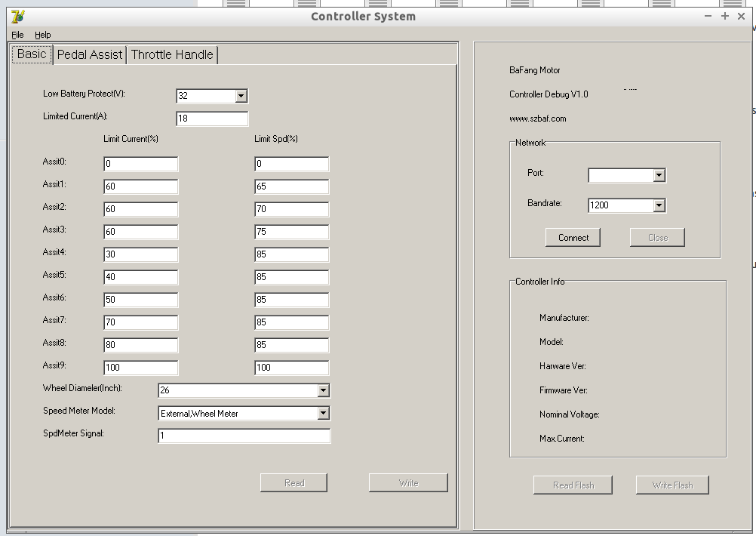Click the Assit2 Limit Spd field
Screen dimensions: 756x536
tap(292, 209)
